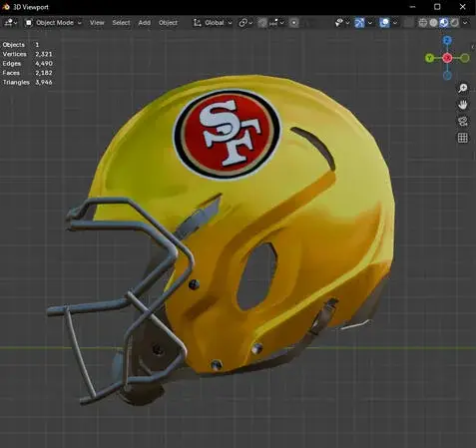Click the Objects statistic label
This screenshot has height=448, width=476.
click(x=14, y=45)
